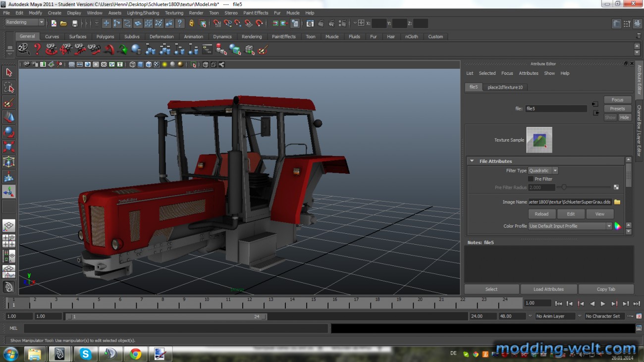Choose the Lasso select tool
644x362 pixels.
(8, 88)
